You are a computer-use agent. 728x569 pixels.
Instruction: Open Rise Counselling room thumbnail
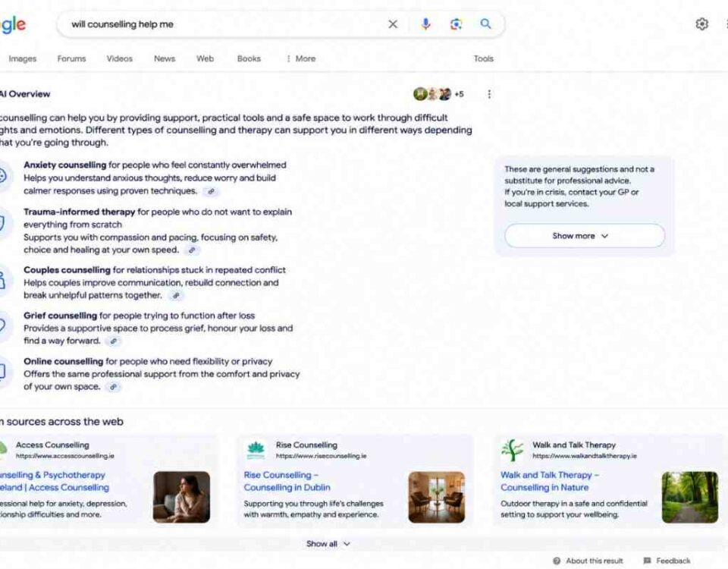click(x=437, y=497)
